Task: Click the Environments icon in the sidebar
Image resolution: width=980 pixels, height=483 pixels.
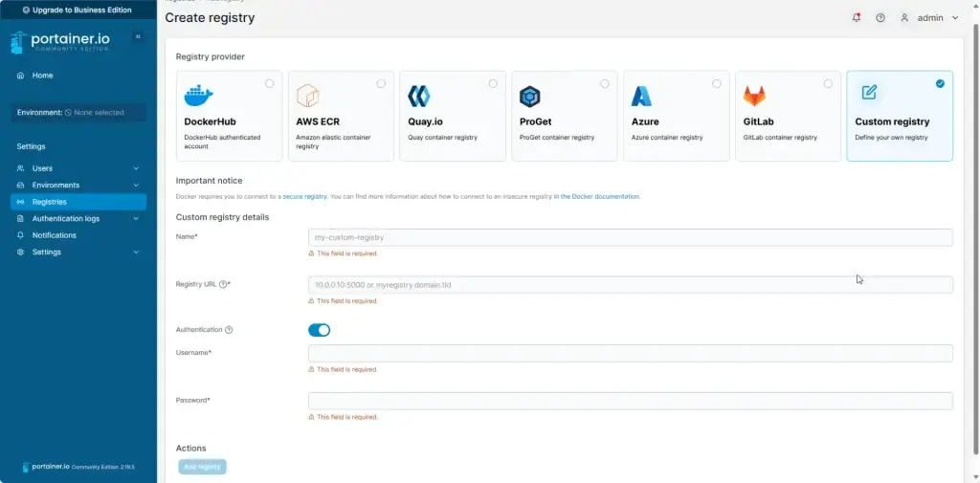Action: coord(21,186)
